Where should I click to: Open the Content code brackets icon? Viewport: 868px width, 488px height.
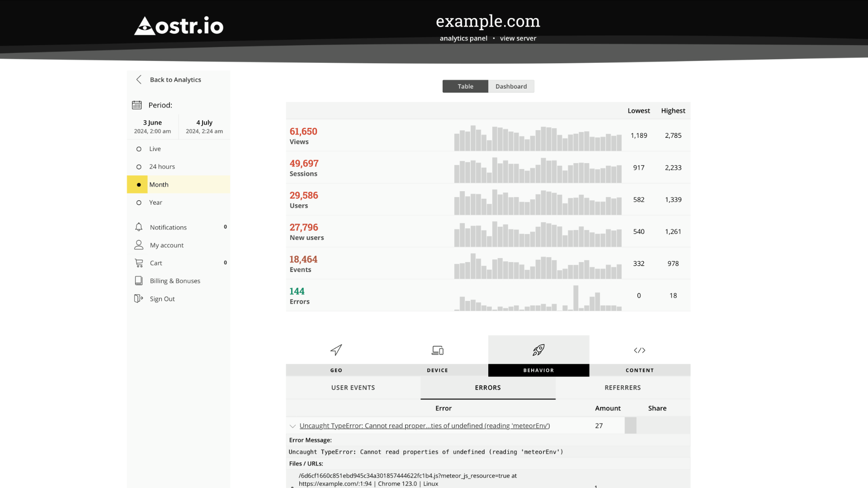(639, 350)
